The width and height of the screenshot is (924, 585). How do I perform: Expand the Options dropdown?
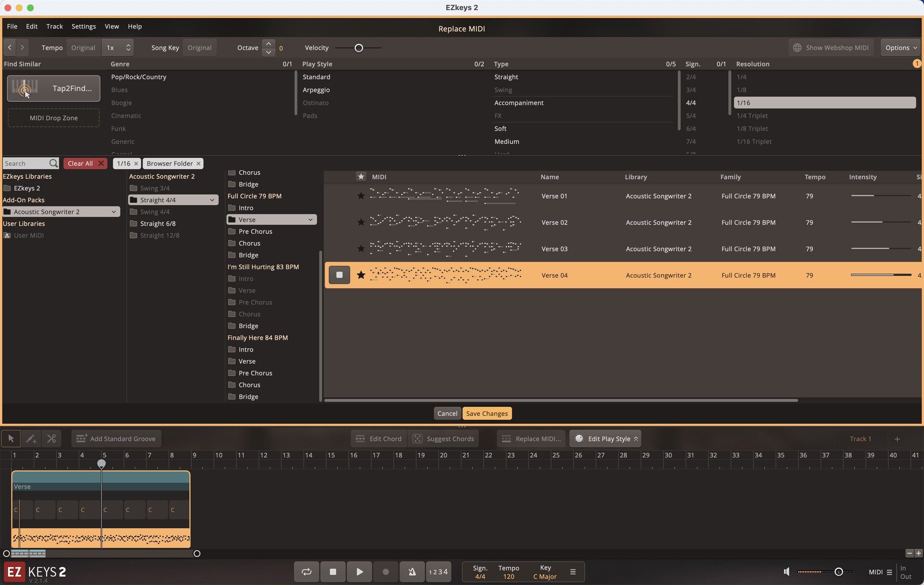(x=901, y=48)
